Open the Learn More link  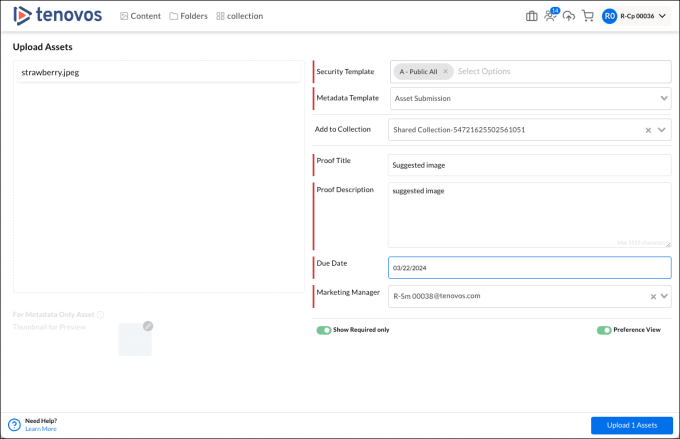tap(41, 429)
